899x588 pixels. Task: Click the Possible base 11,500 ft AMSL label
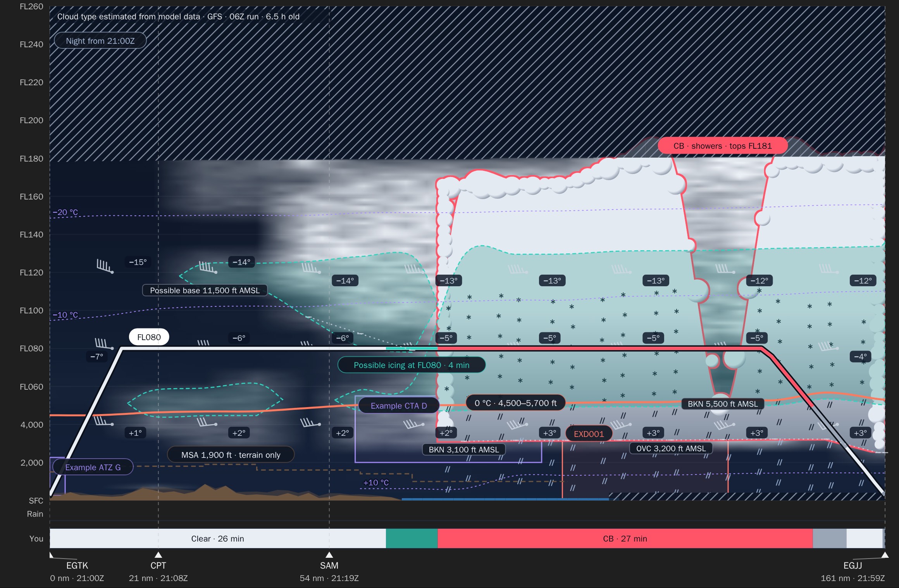(205, 291)
